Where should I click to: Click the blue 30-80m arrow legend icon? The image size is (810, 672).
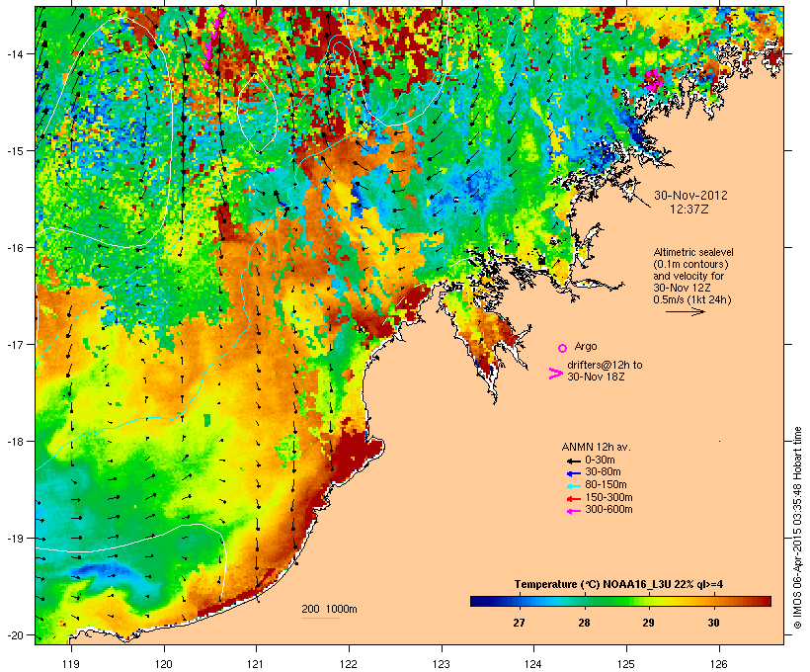click(573, 473)
